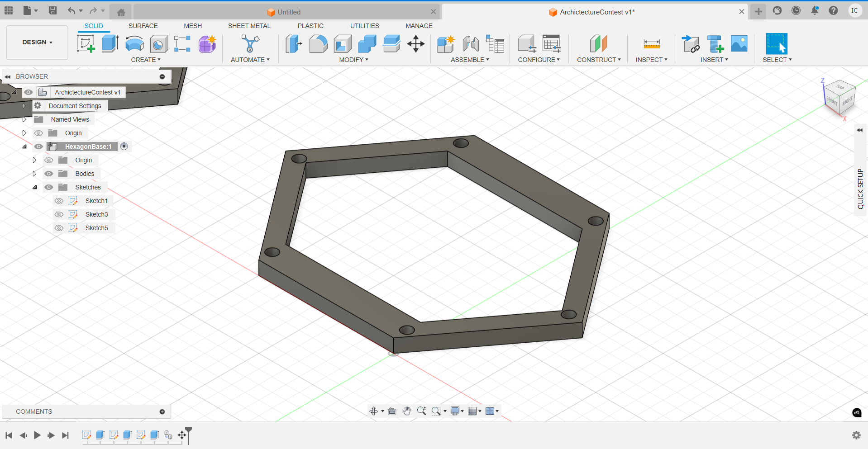Screen dimensions: 868x449
Task: Select the Move/Copy tool
Action: coord(415,44)
